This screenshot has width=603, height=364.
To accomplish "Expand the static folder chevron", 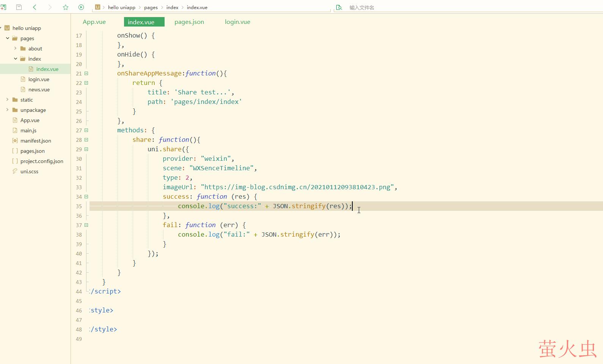I will [8, 100].
